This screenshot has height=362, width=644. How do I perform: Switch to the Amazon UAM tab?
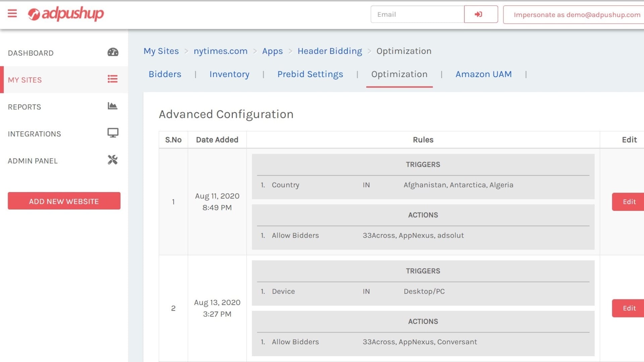(x=483, y=74)
